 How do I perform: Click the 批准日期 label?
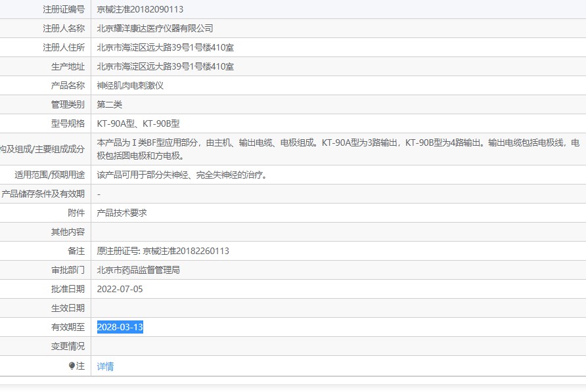coord(68,289)
